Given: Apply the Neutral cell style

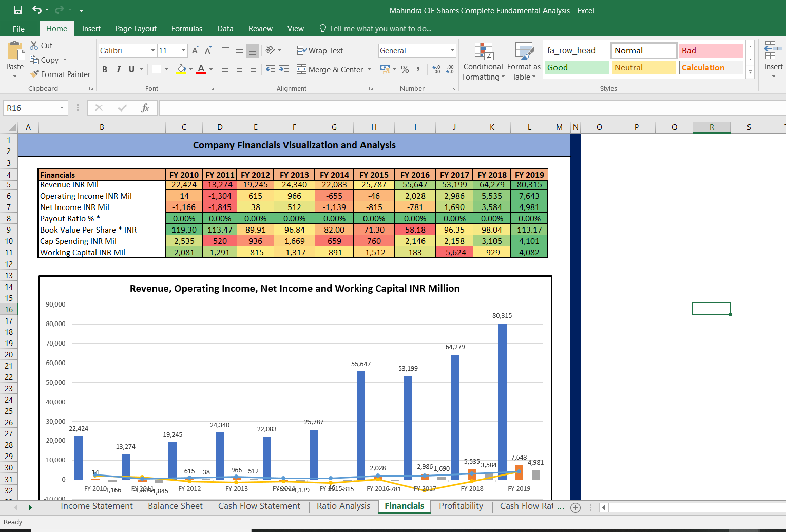Looking at the screenshot, I should pos(644,67).
